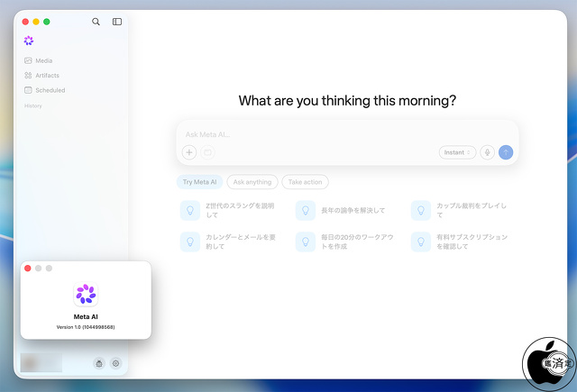
Task: Open settings gear at sidebar bottom
Action: click(116, 363)
